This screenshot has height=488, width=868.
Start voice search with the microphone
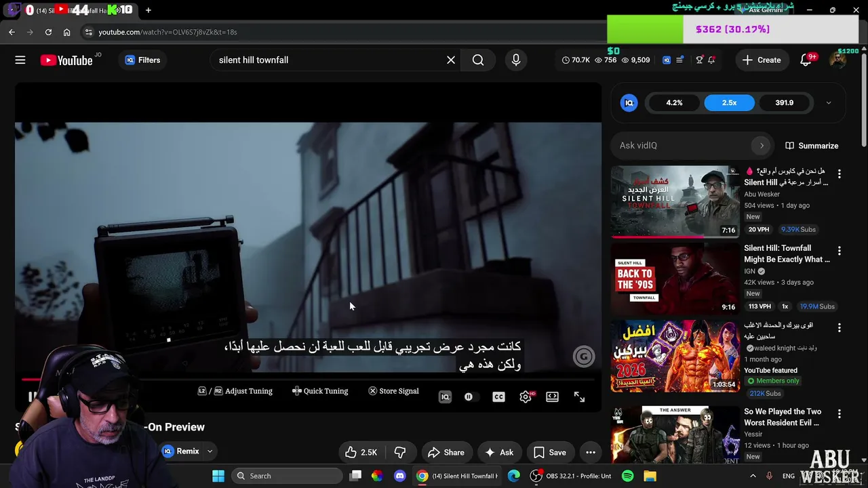516,60
